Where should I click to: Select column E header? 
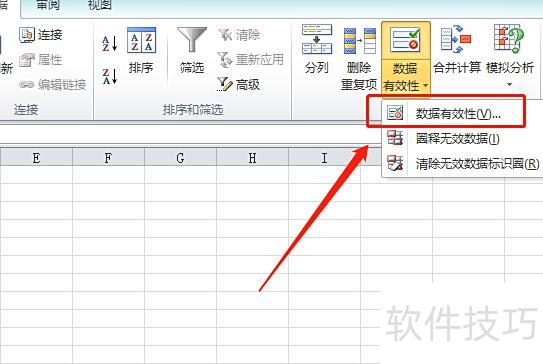(36, 158)
